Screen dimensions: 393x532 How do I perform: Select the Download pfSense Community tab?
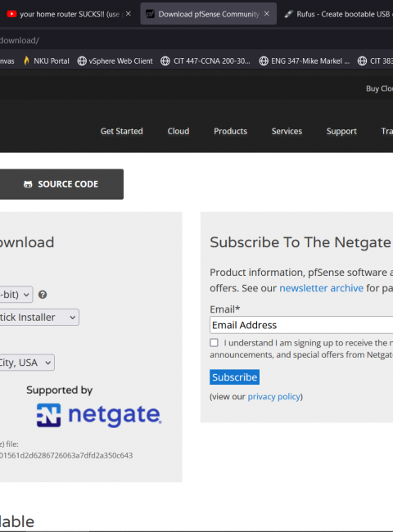(208, 14)
